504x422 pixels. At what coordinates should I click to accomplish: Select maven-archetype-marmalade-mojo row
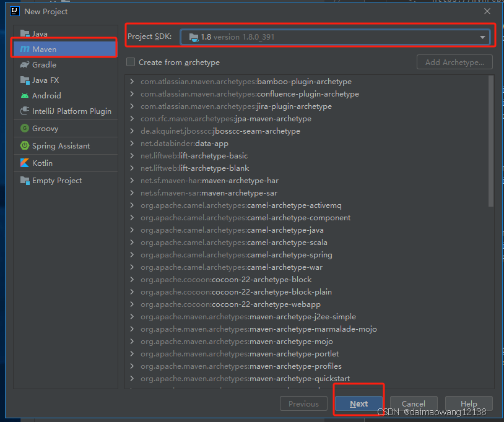[307, 329]
